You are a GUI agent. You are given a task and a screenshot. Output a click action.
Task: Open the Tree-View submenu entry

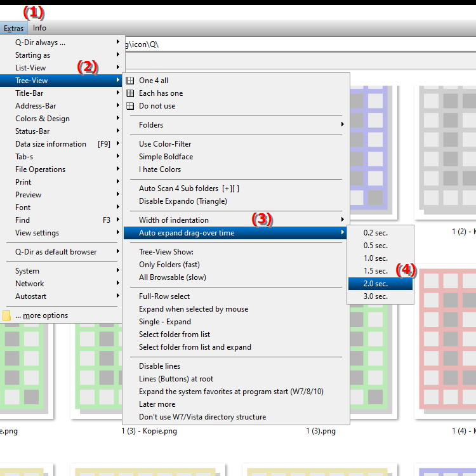(62, 81)
